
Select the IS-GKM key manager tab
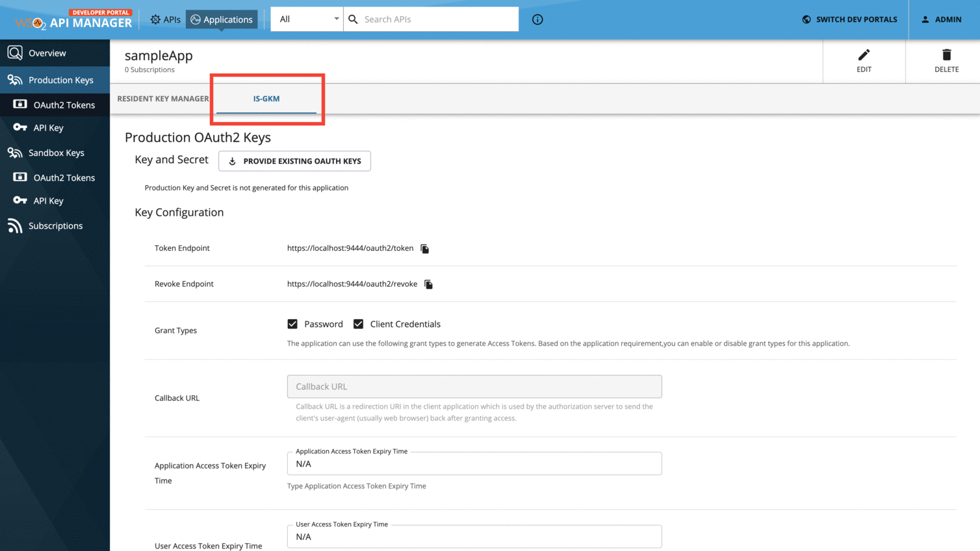[x=266, y=99]
